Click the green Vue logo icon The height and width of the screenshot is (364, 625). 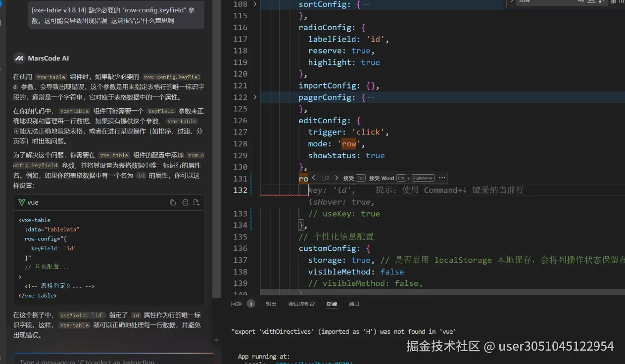pyautogui.click(x=22, y=202)
